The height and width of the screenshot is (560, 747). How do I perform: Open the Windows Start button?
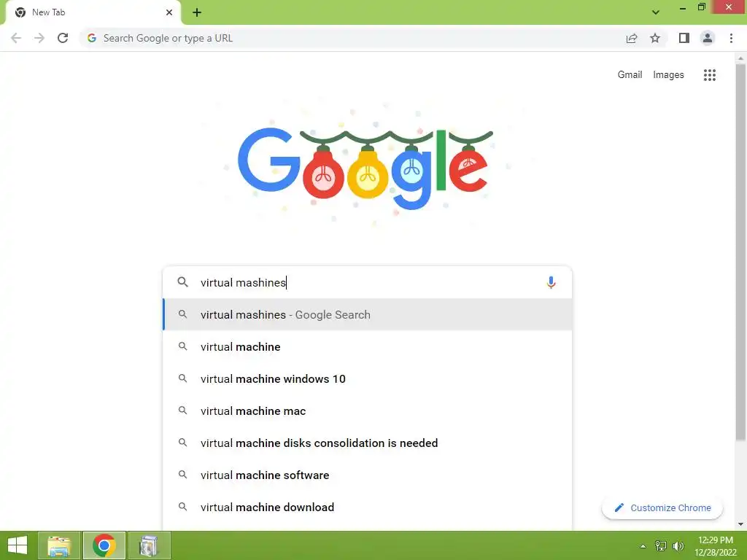(x=18, y=545)
